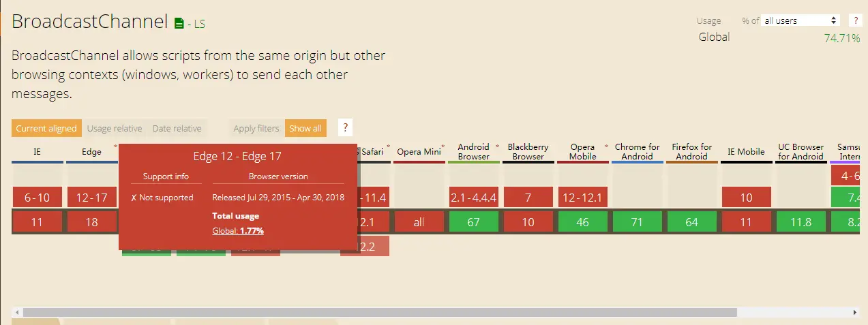The height and width of the screenshot is (325, 868).
Task: Open the filter help question mark button
Action: 345,127
